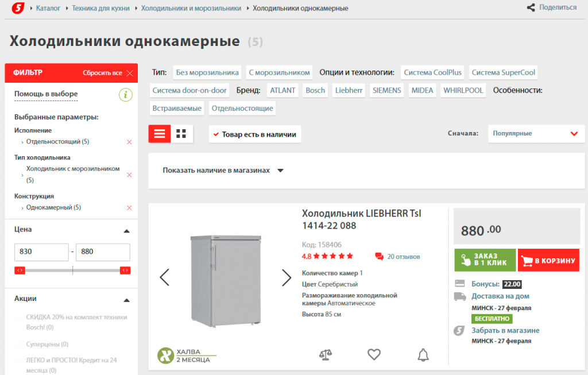The width and height of the screenshot is (588, 375).
Task: Click the Поделиться share link text
Action: (x=558, y=7)
